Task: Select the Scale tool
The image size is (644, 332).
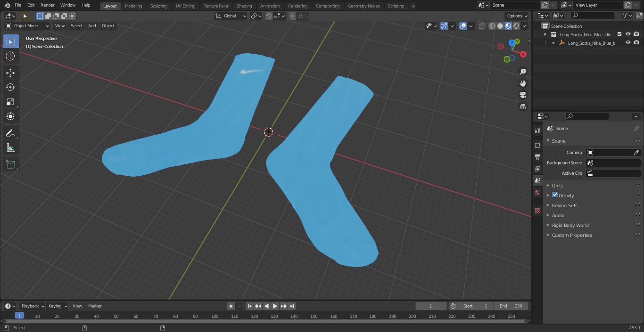Action: (10, 102)
